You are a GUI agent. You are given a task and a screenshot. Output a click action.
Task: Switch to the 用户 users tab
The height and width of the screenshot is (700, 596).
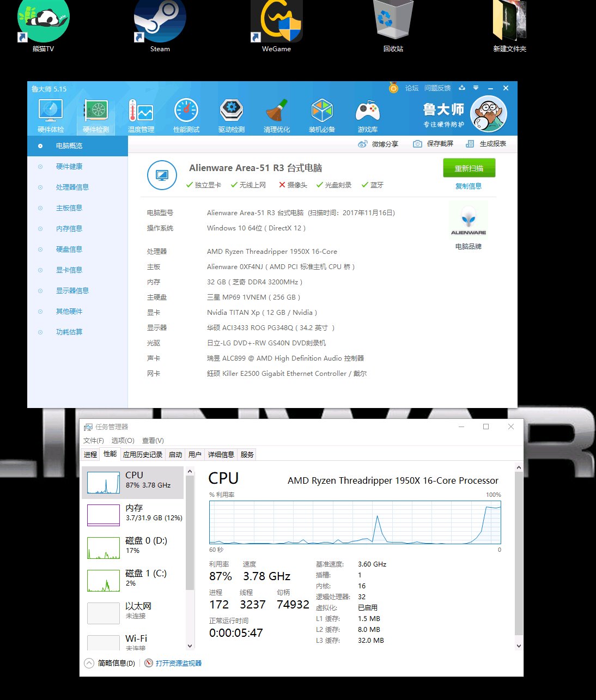click(195, 454)
